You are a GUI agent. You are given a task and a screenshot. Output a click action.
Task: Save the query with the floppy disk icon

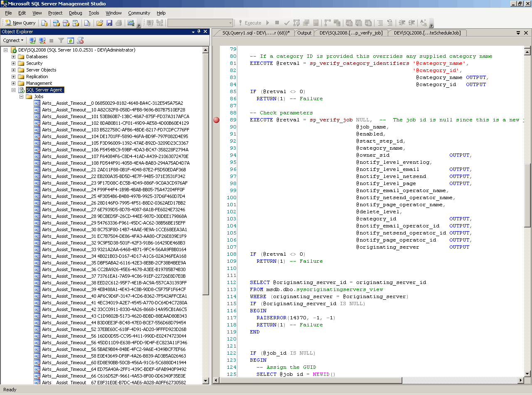point(109,23)
